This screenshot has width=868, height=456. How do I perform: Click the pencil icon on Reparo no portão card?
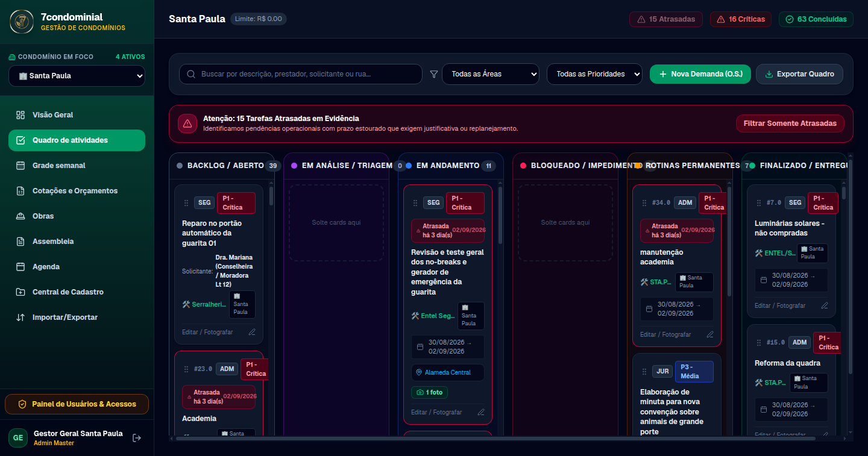(252, 332)
